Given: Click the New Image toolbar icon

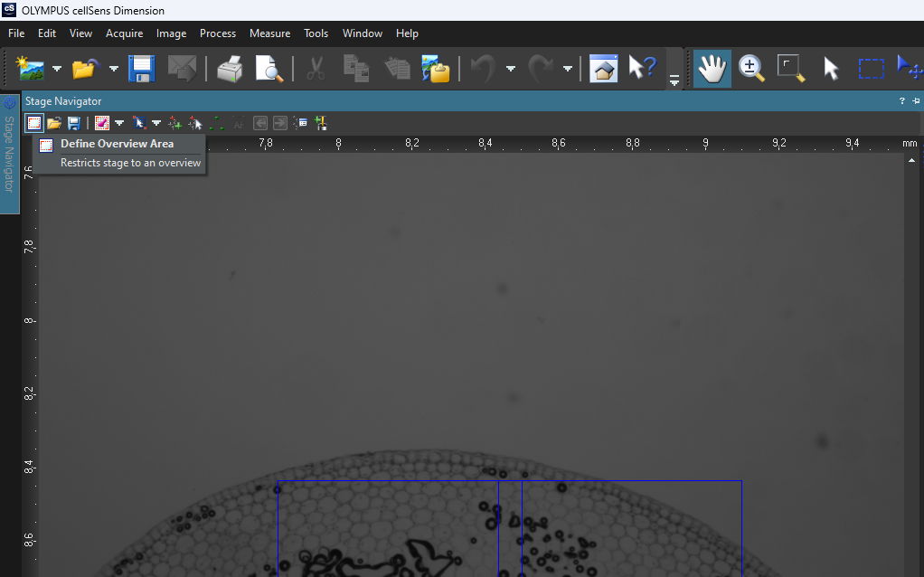Looking at the screenshot, I should [30, 69].
